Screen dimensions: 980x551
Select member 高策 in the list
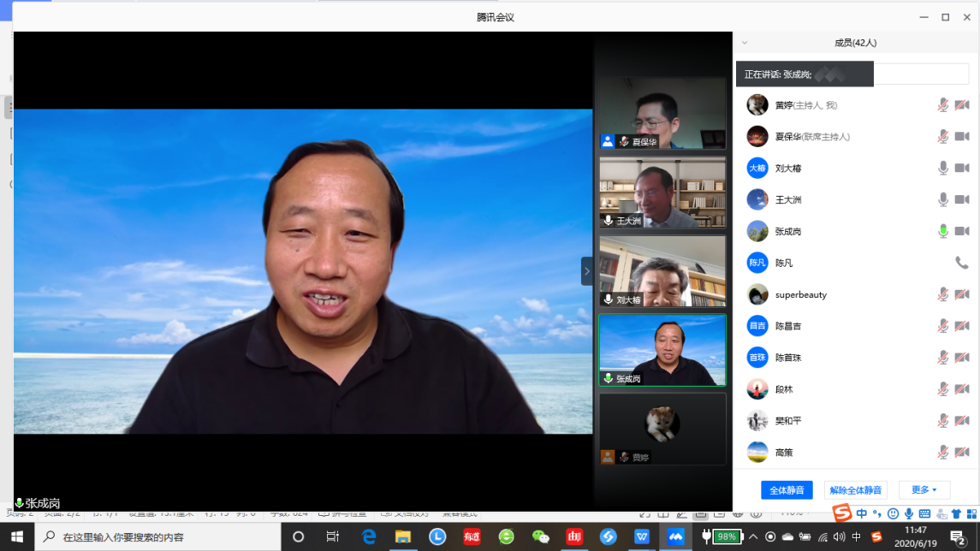click(x=784, y=453)
